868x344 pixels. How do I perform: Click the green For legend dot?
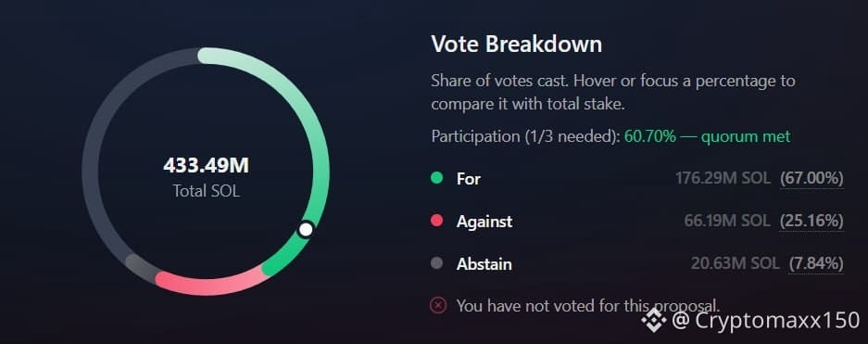[x=437, y=178]
